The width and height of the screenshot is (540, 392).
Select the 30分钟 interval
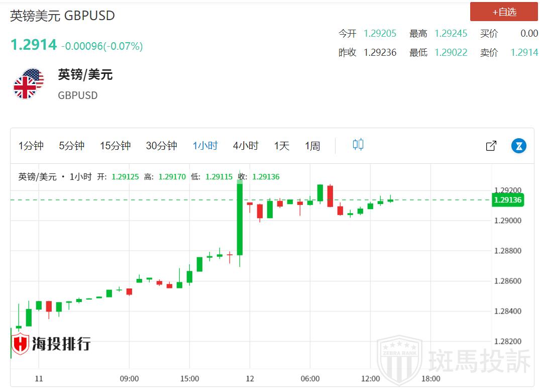[x=161, y=146]
